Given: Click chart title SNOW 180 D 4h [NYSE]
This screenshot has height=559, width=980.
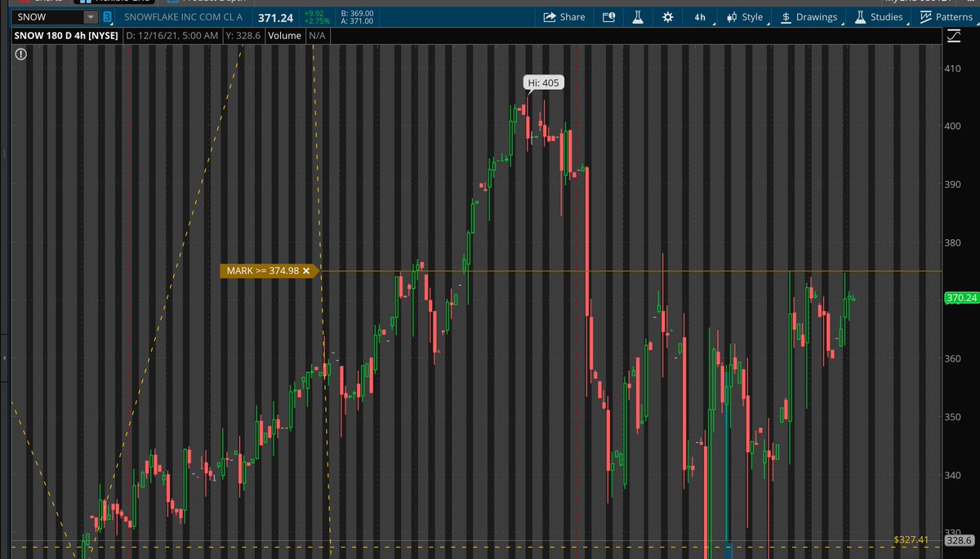Looking at the screenshot, I should pyautogui.click(x=65, y=36).
